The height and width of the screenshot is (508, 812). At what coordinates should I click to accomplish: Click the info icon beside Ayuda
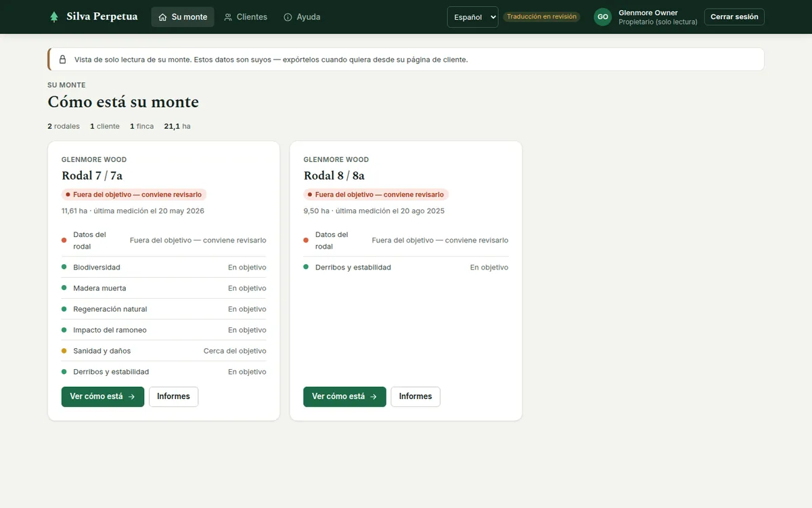288,17
